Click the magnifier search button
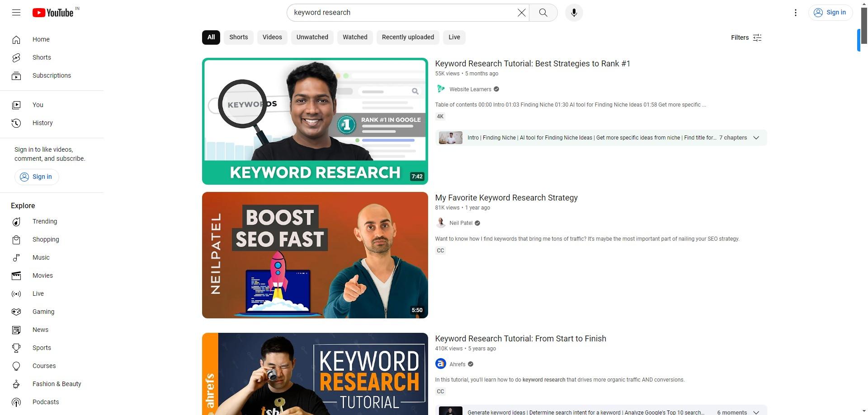This screenshot has height=415, width=868. (543, 13)
